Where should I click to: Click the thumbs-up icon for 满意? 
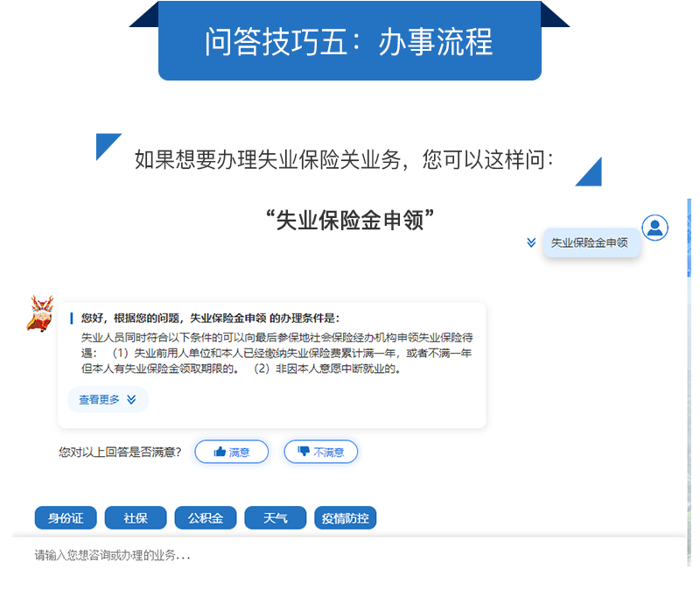(220, 452)
